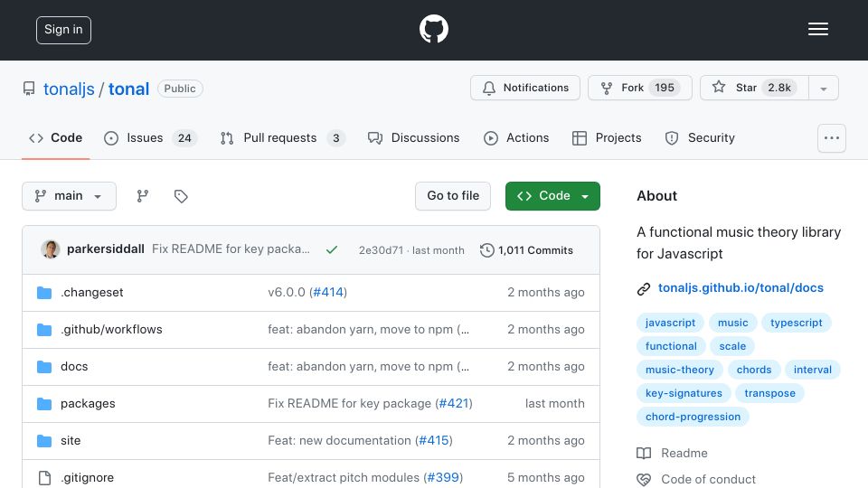Click the folder icon beside packages
This screenshot has width=868, height=488.
(44, 404)
